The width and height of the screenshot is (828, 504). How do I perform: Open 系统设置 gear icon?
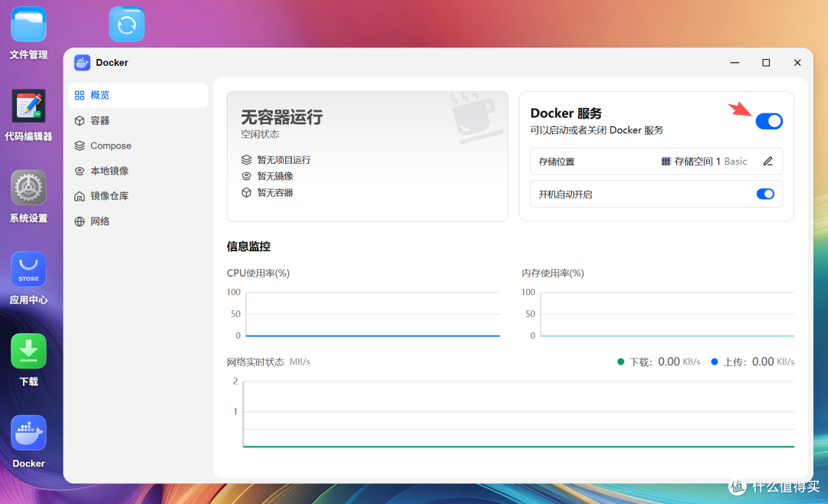28,188
